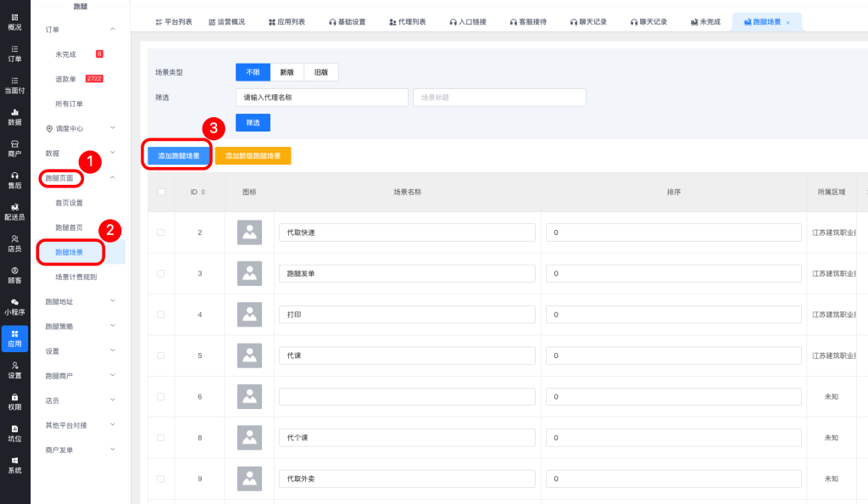The image size is (868, 504).
Task: Click the orange 添加新版跑腿场景 button
Action: click(x=253, y=156)
